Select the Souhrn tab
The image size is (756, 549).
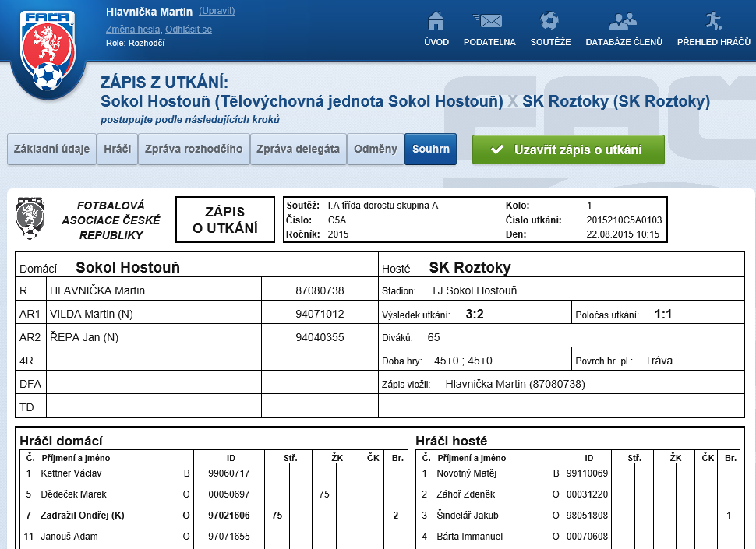tap(430, 150)
